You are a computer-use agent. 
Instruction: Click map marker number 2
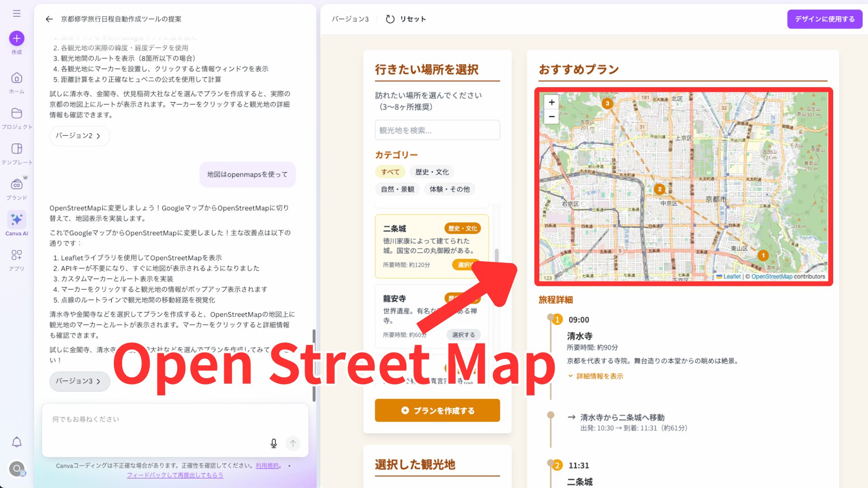coord(660,189)
